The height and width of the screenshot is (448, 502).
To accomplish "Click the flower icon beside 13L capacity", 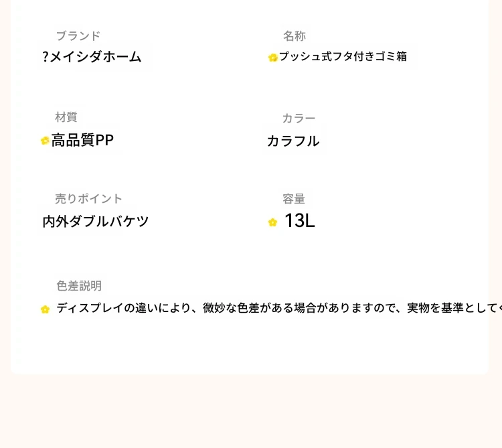I will pos(272,222).
